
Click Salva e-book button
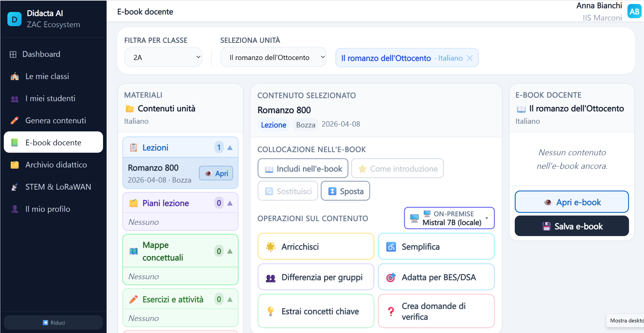point(571,226)
